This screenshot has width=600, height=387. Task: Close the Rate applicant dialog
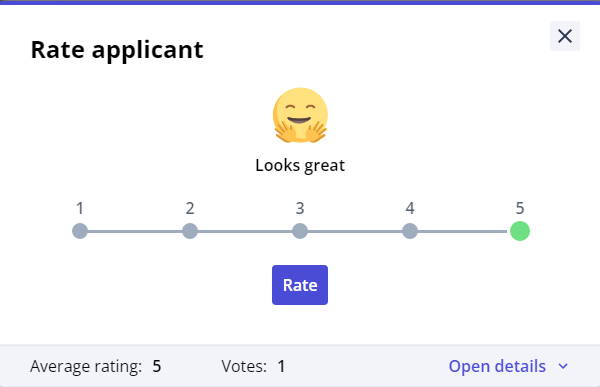click(x=565, y=36)
